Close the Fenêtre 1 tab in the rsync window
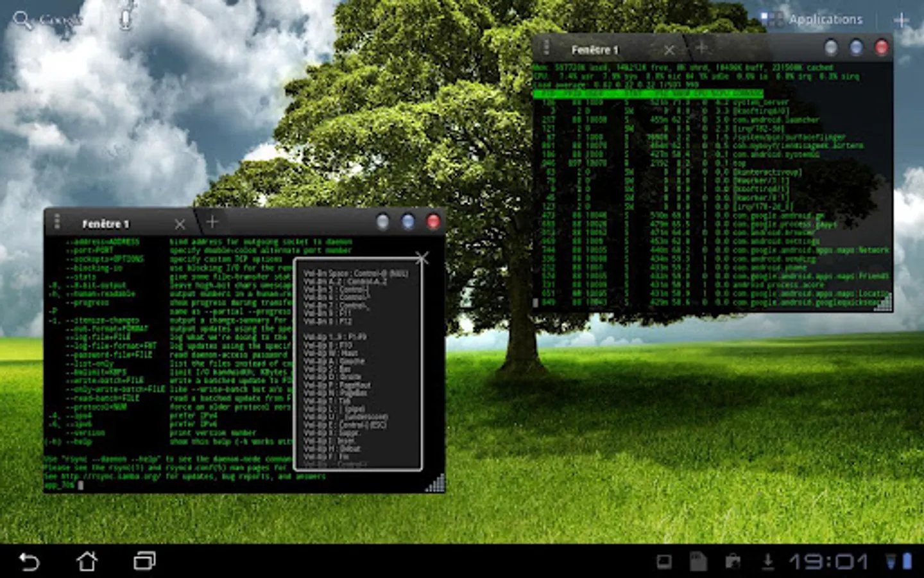This screenshot has height=578, width=924. (x=180, y=224)
